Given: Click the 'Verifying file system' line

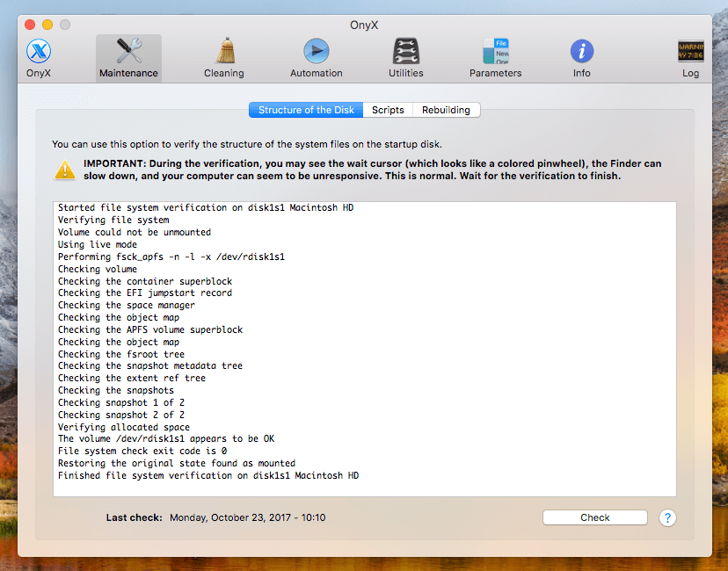Looking at the screenshot, I should pos(113,220).
